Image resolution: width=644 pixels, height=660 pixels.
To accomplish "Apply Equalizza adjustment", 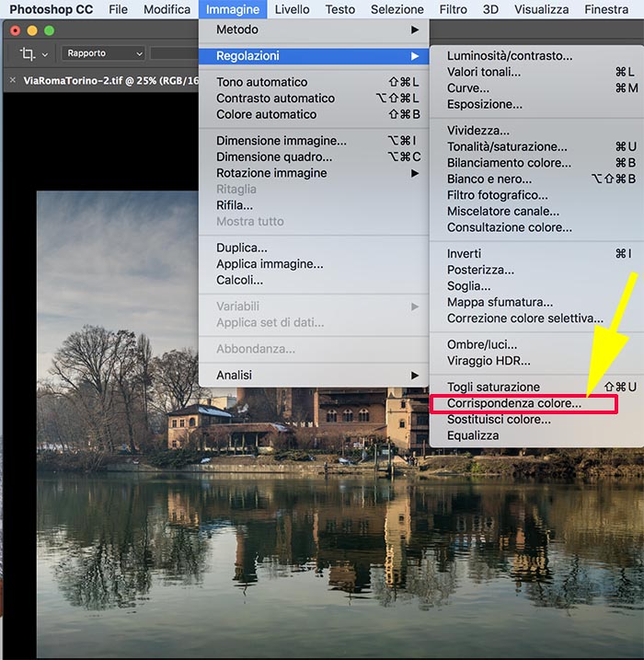I will (x=536, y=435).
